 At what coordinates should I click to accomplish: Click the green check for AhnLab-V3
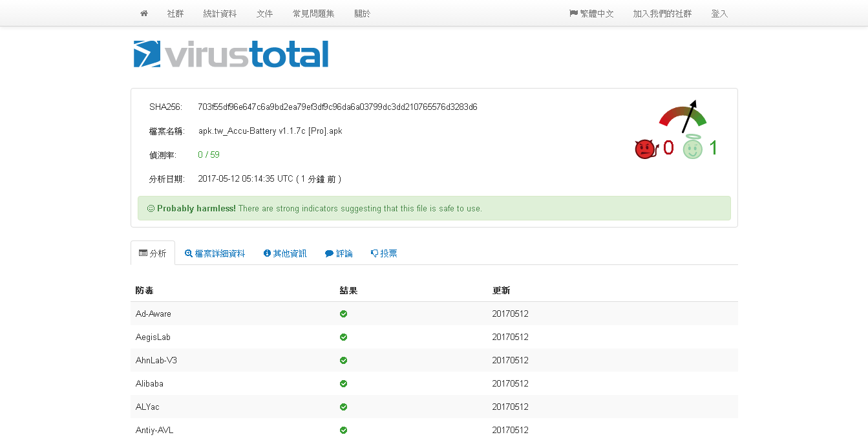[344, 360]
